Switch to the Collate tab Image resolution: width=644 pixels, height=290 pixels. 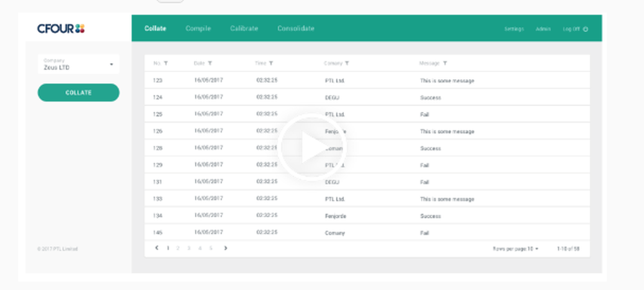155,28
